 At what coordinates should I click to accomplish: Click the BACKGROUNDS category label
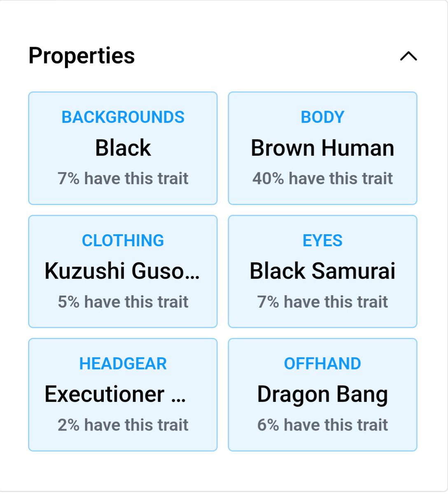point(123,117)
